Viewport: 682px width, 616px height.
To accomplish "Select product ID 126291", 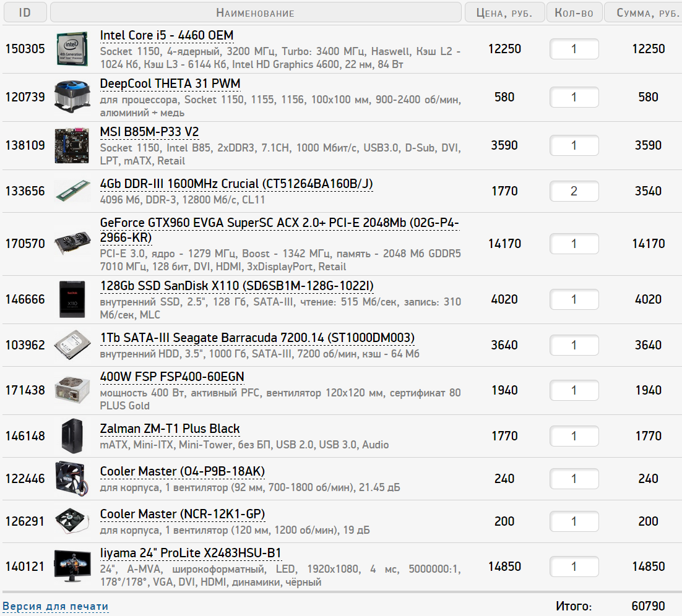I will (x=25, y=521).
